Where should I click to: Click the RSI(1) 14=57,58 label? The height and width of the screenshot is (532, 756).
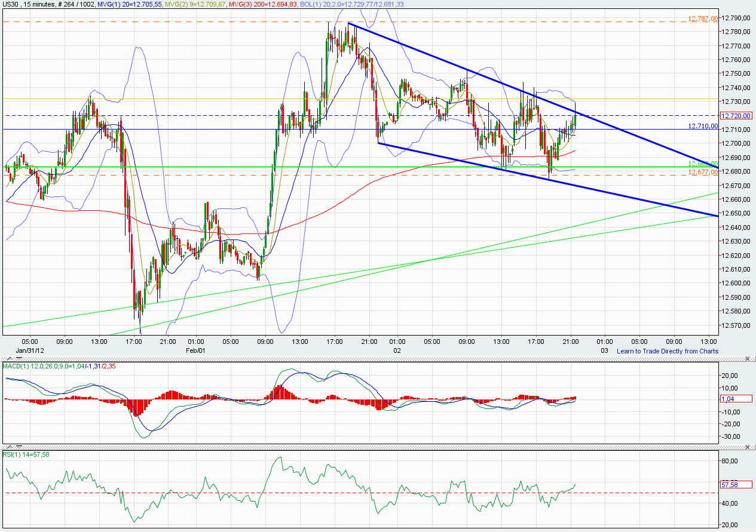(x=25, y=454)
